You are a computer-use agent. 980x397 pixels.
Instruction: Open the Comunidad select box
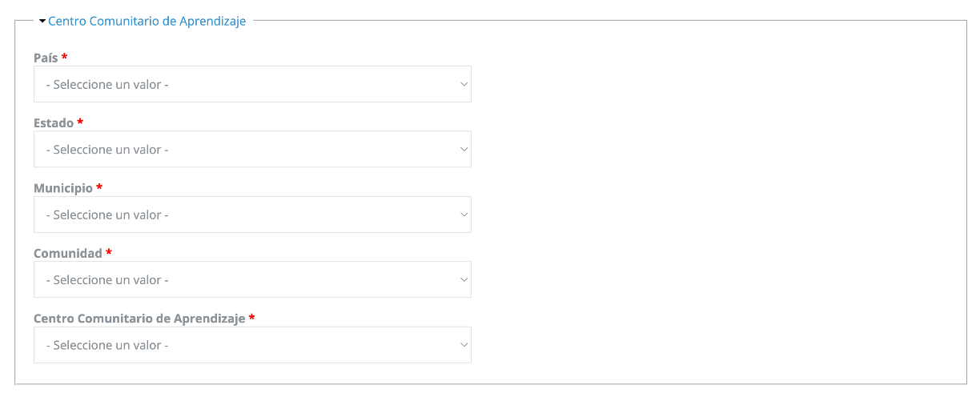(x=252, y=280)
